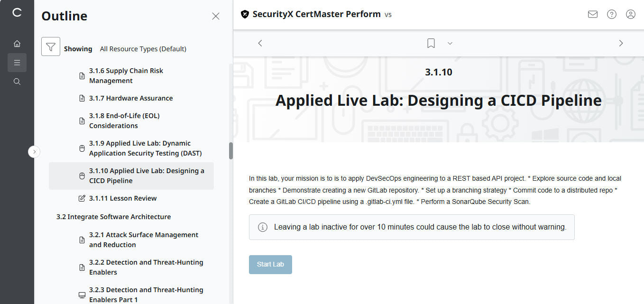Open the messages envelope icon

(592, 14)
